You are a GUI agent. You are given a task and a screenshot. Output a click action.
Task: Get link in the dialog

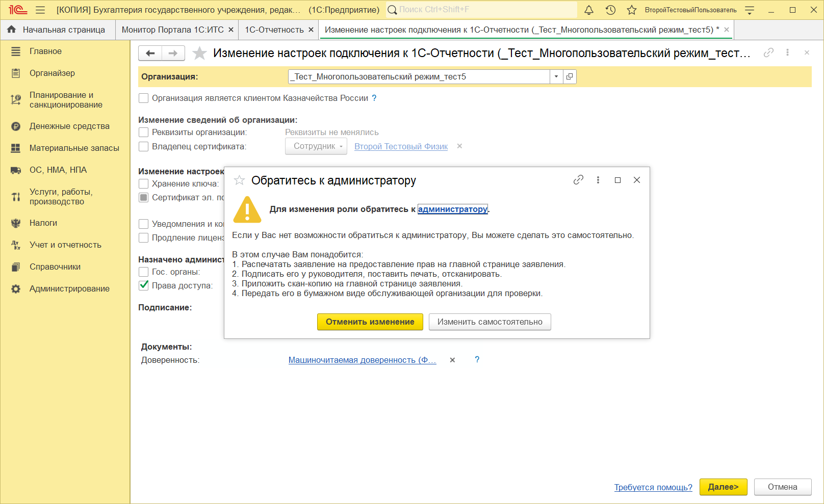578,180
